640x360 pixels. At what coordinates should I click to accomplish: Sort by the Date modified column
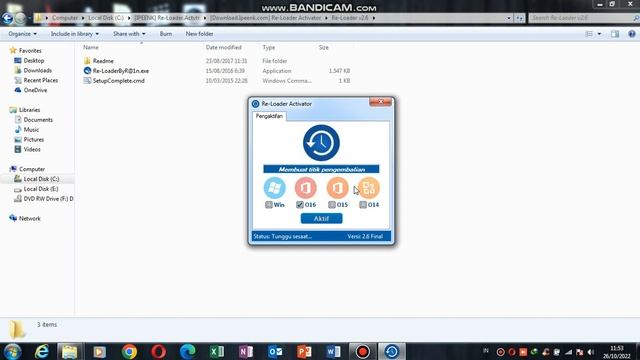coord(224,47)
